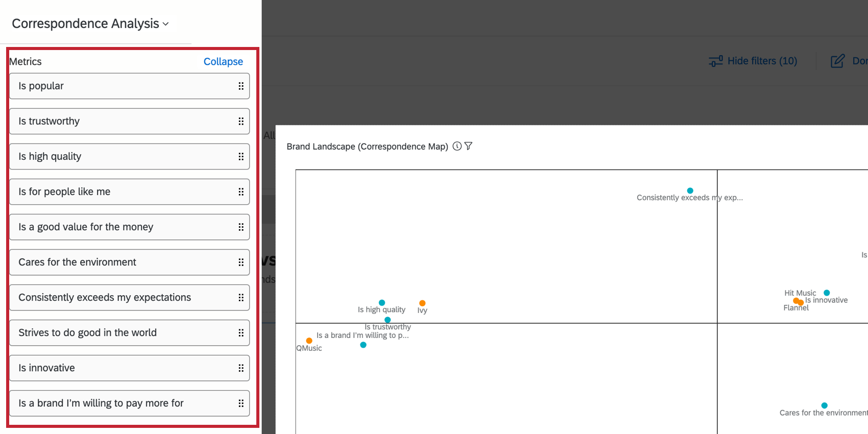Click the drag handle on Is popular

pyautogui.click(x=241, y=86)
